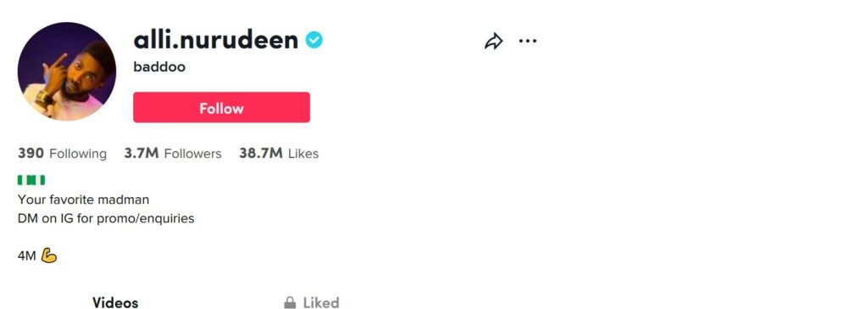The image size is (868, 309).
Task: Open the alli.nurudeen profile picture
Action: click(67, 71)
